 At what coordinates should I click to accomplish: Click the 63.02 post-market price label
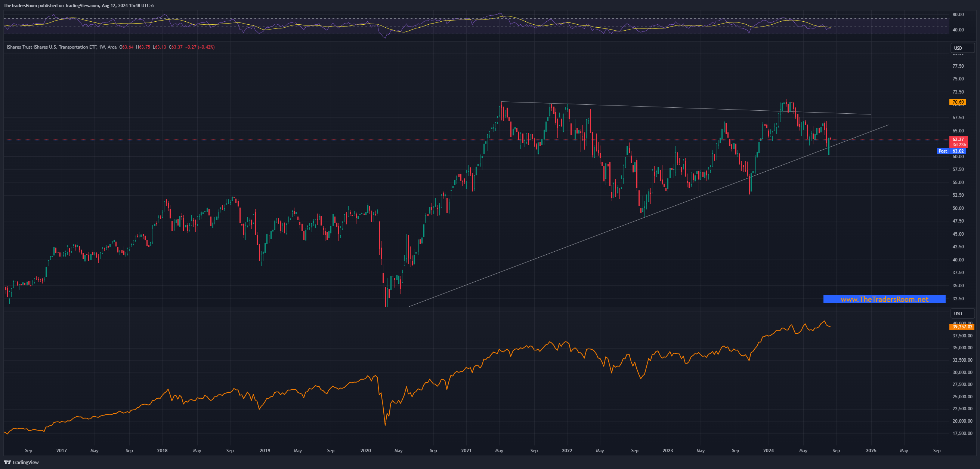point(958,151)
